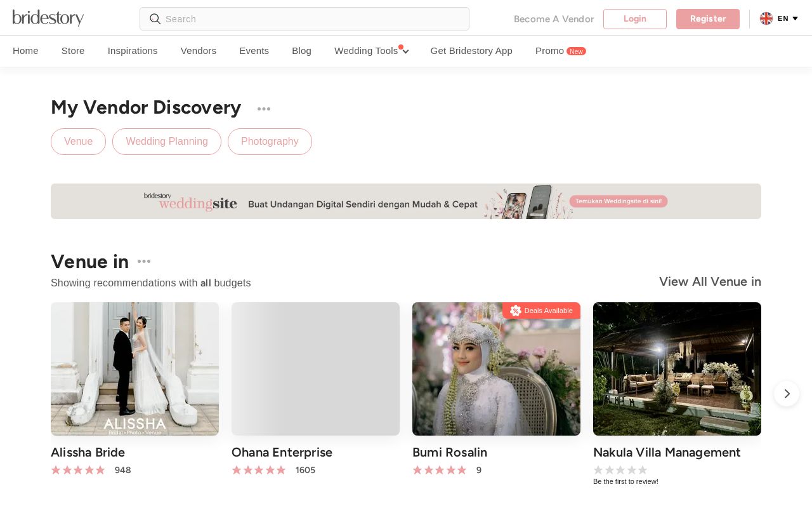Select the Wedding Planning category chip
This screenshot has height=508, width=812.
[x=167, y=142]
